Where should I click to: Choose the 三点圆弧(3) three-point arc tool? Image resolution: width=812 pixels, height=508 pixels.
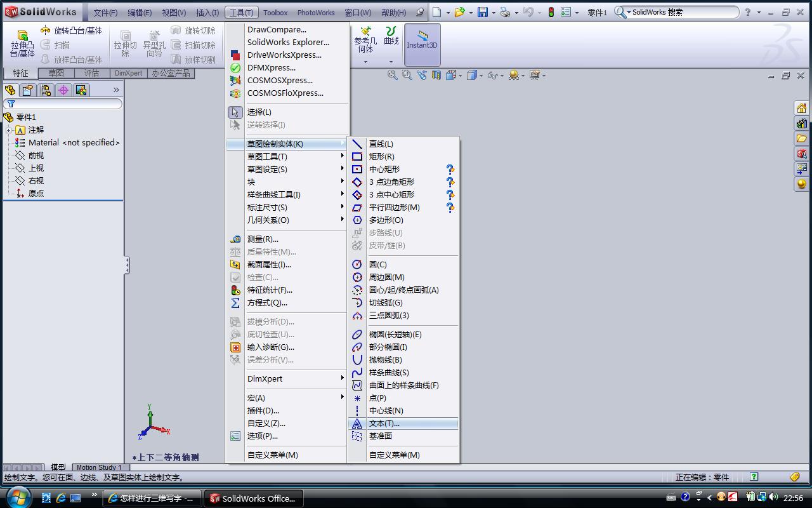click(x=403, y=316)
